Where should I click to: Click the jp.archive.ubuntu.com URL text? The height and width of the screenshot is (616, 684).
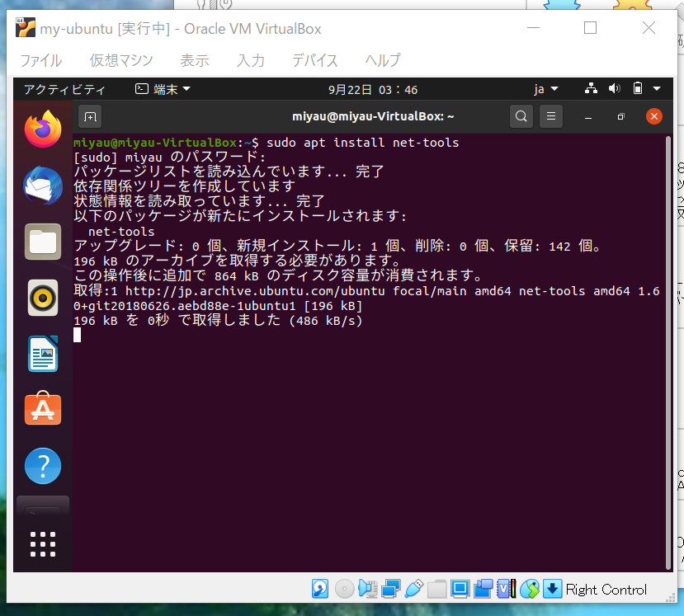tap(255, 291)
